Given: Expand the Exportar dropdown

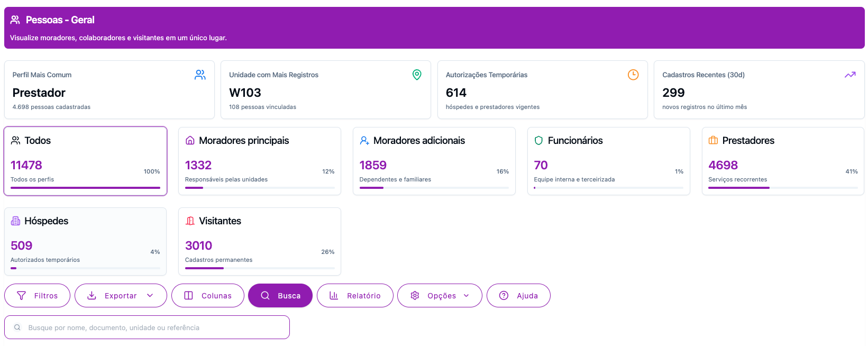Looking at the screenshot, I should [120, 296].
